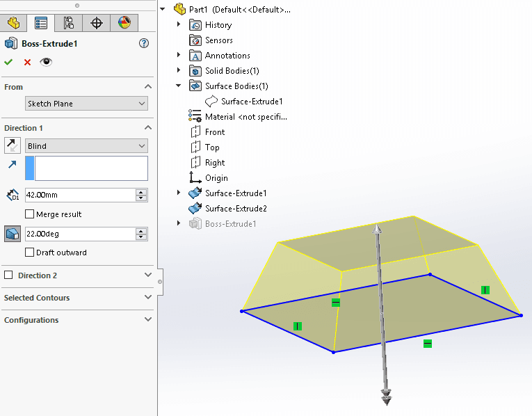Click the green OK checkmark icon
The height and width of the screenshot is (416, 532).
tap(8, 62)
